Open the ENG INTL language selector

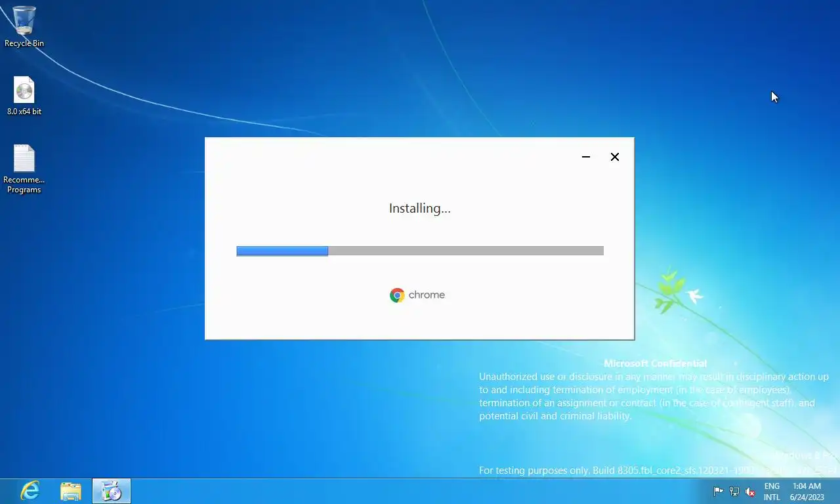click(772, 492)
